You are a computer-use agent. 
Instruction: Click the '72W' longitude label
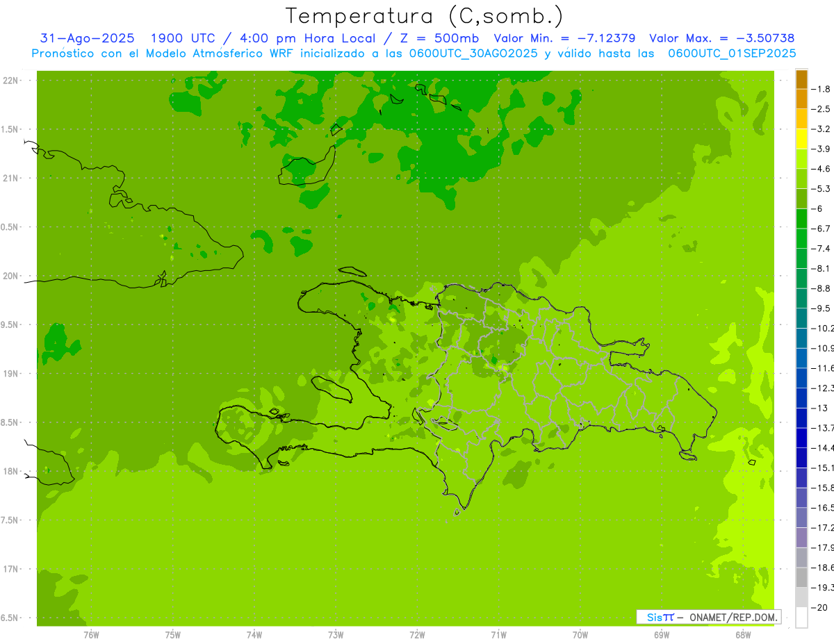pos(417,635)
